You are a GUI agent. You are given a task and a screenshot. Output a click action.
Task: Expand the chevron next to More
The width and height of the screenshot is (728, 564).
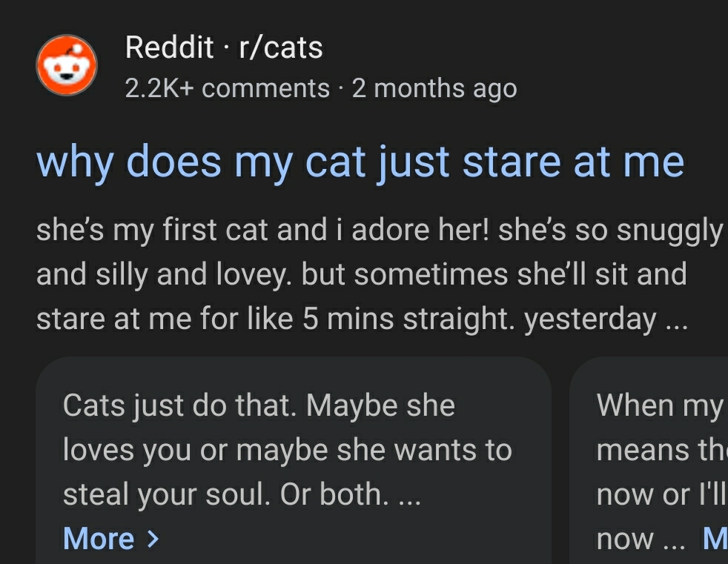153,539
